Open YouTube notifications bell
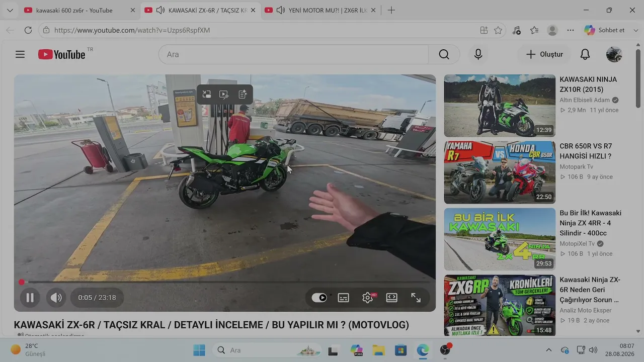The image size is (644, 362). click(585, 54)
